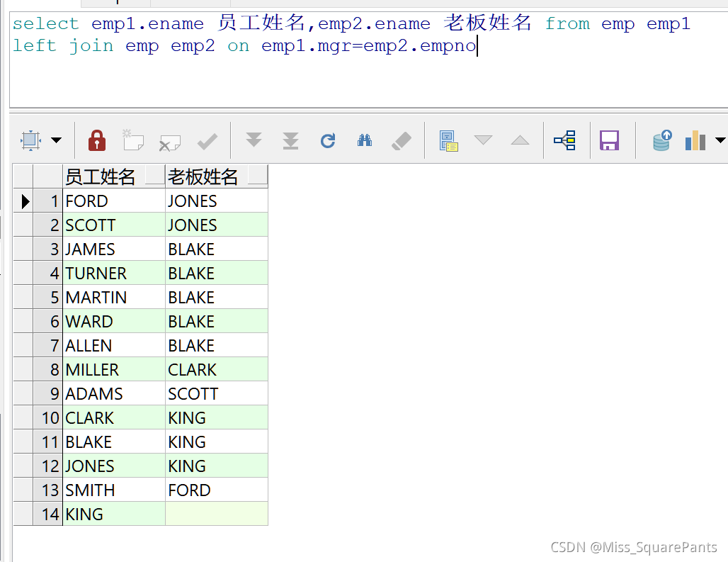Click the previous record up triangle
728x562 pixels.
click(520, 140)
